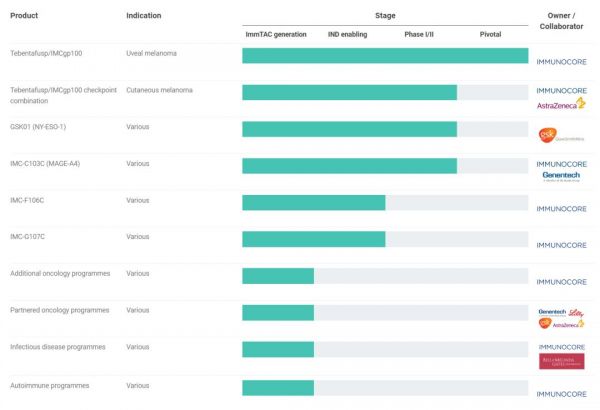Select the IND enabling stage header
This screenshot has height=410, width=600.
[x=347, y=34]
